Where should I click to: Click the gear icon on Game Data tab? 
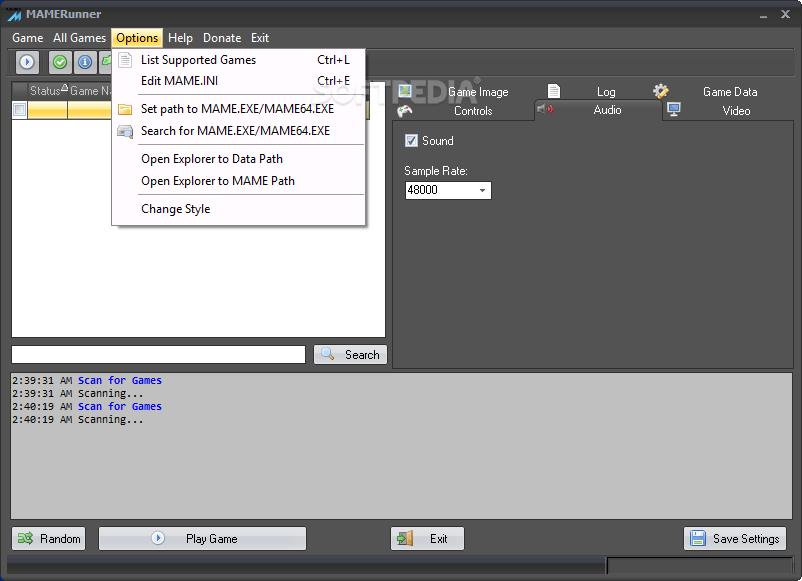click(660, 91)
